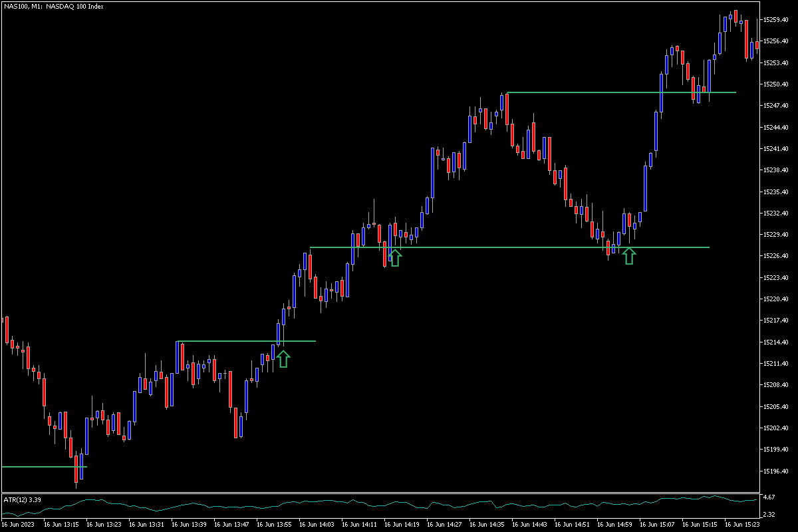
Task: Select the green level line near 15197
Action: pos(45,467)
